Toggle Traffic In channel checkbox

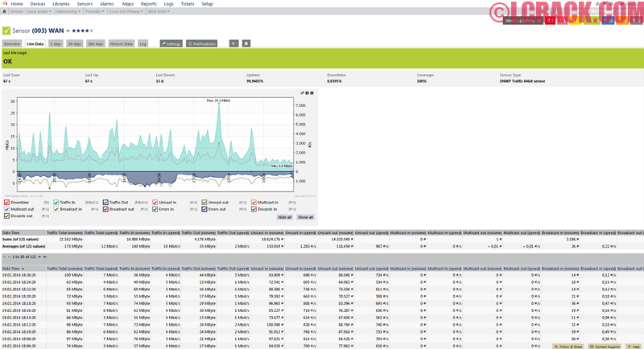coord(56,203)
